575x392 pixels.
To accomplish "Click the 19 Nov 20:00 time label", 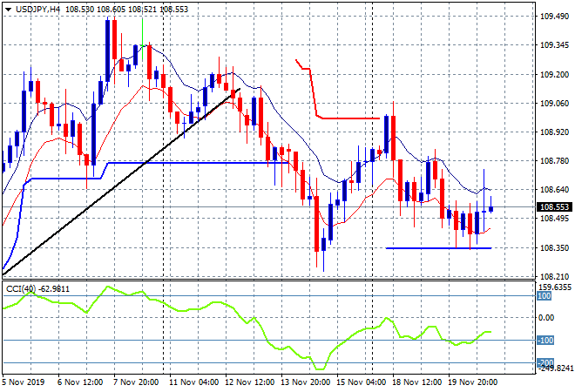I will (473, 382).
